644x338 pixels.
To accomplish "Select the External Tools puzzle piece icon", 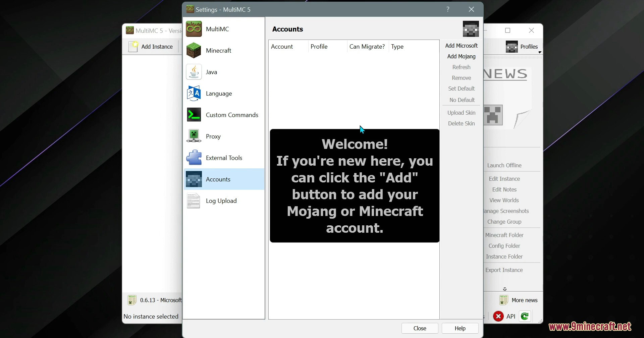I will pos(194,158).
